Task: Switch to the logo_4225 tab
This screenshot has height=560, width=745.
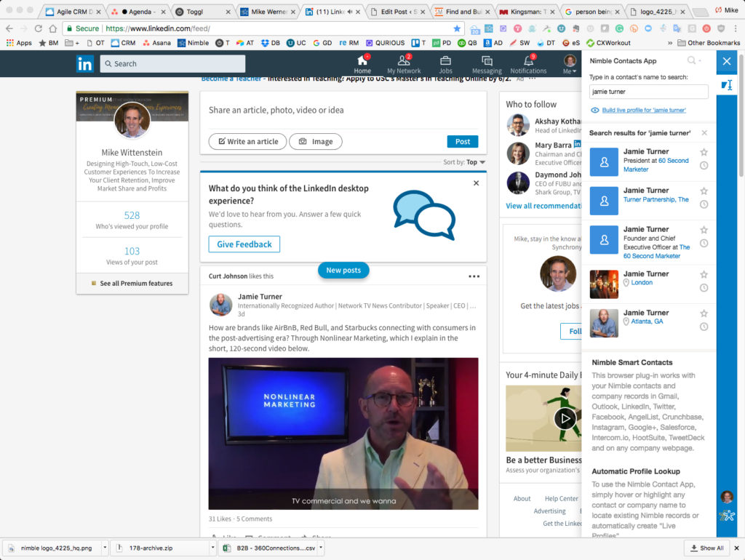Action: point(657,12)
